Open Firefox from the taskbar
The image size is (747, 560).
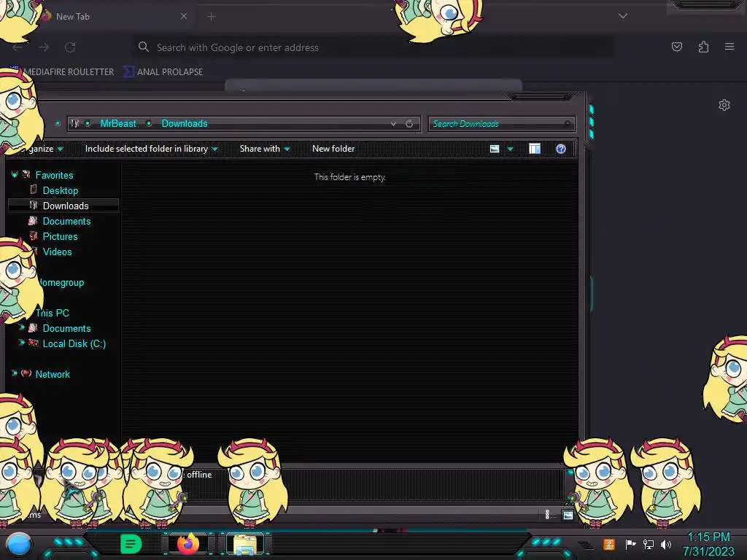(x=188, y=544)
